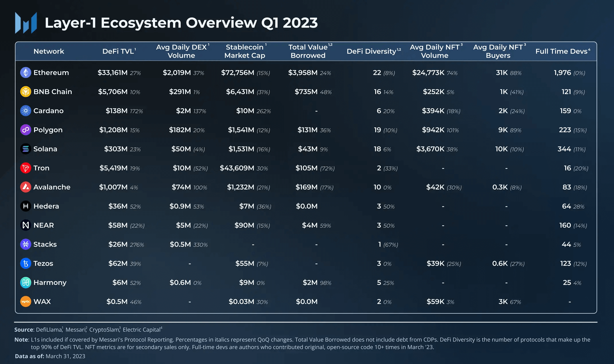Click the Hedera network icon
Viewport: 614px width, 364px height.
coord(26,206)
